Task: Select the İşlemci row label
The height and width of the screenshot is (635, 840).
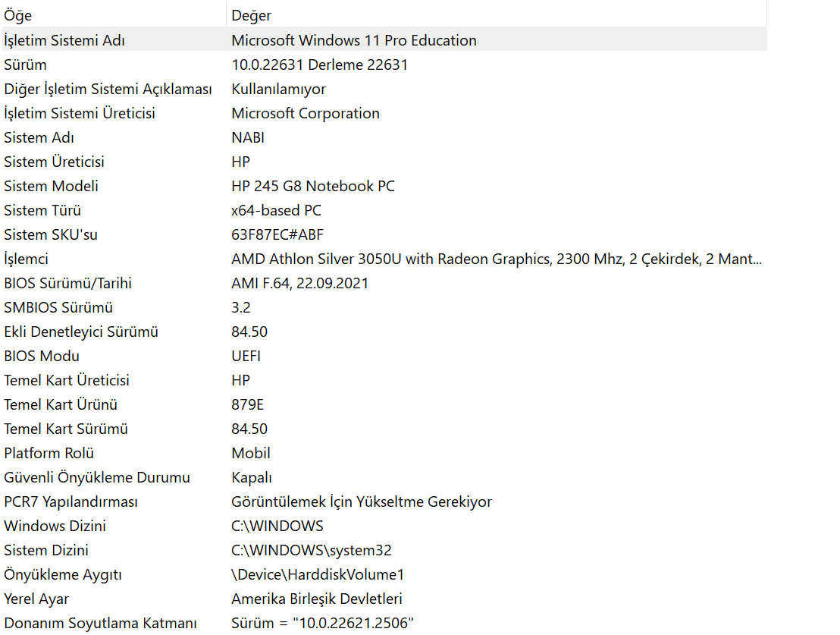Action: click(x=26, y=259)
